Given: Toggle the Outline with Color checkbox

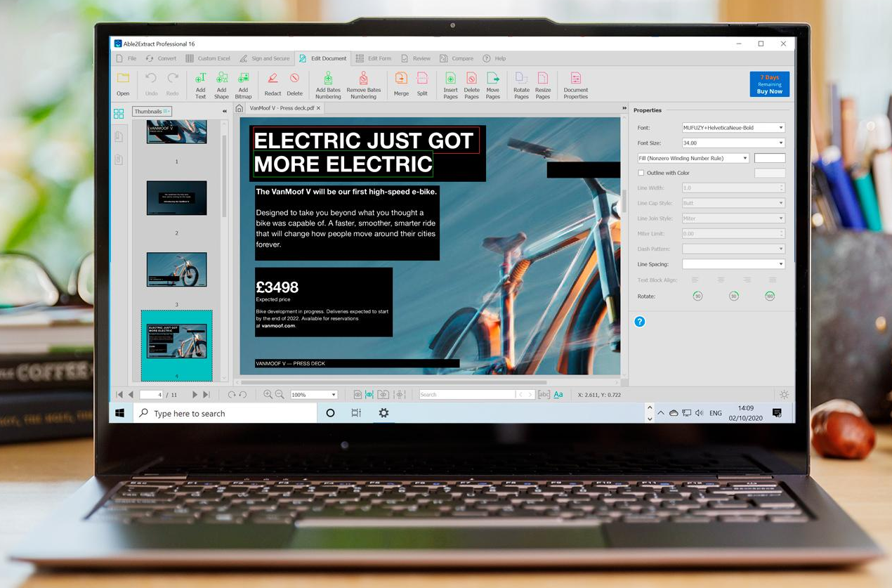Looking at the screenshot, I should (641, 173).
